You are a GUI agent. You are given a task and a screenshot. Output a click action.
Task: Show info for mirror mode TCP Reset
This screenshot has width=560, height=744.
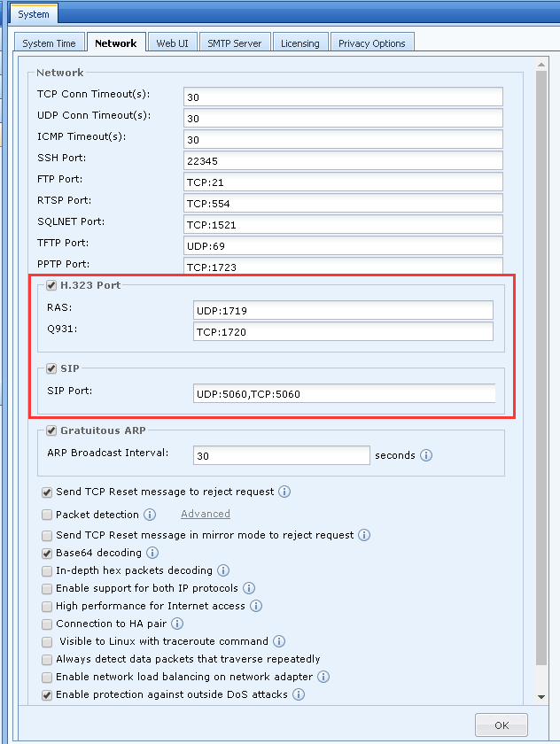pyautogui.click(x=364, y=535)
